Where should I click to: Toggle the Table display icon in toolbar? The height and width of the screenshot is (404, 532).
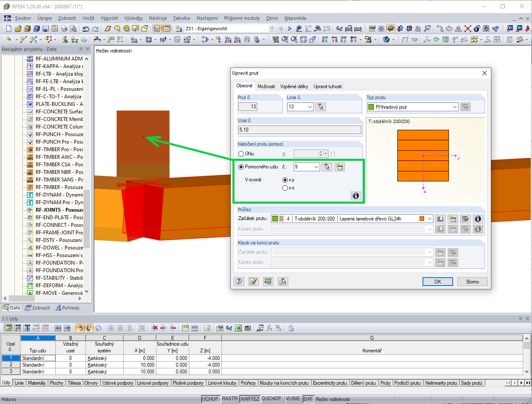[167, 29]
